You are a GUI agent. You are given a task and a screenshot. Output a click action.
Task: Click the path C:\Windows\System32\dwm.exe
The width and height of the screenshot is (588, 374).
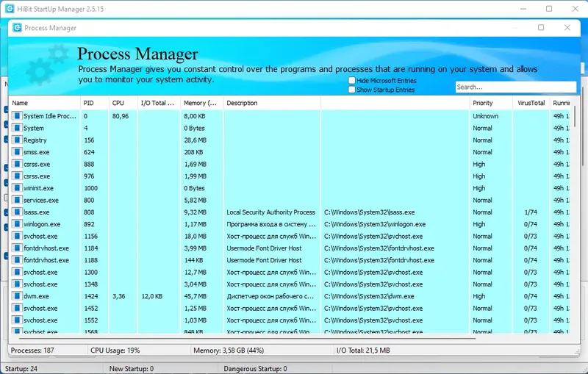pos(369,296)
